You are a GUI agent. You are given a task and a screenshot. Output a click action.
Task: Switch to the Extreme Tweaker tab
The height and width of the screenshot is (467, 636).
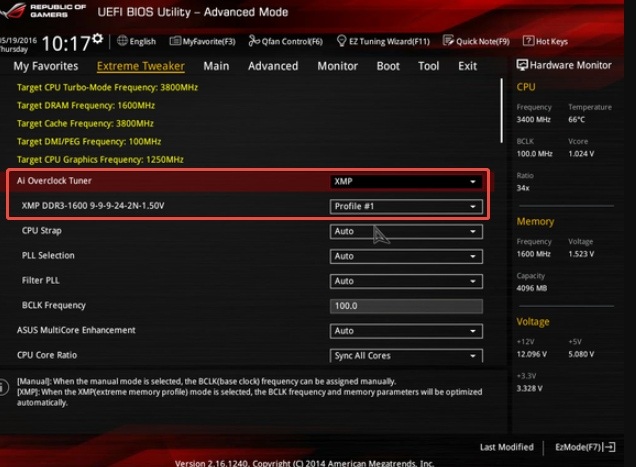[141, 66]
